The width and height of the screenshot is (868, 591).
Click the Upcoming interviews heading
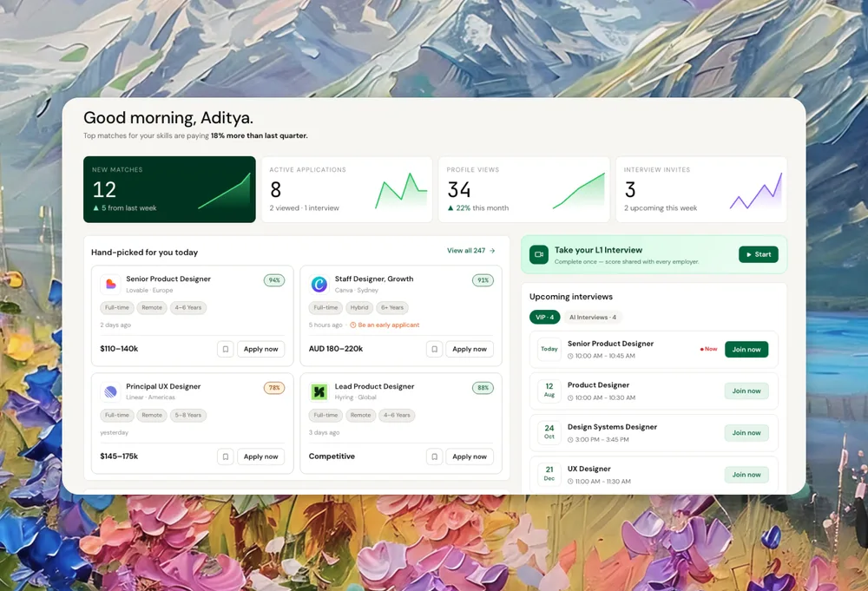point(571,297)
